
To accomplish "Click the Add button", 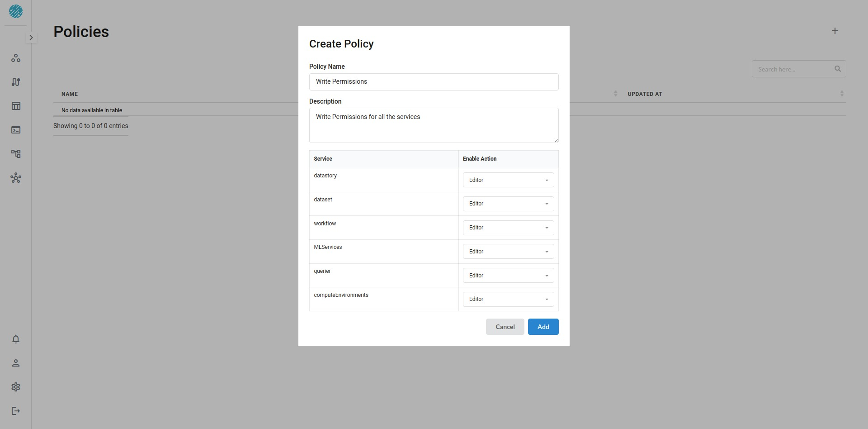I will (x=543, y=327).
